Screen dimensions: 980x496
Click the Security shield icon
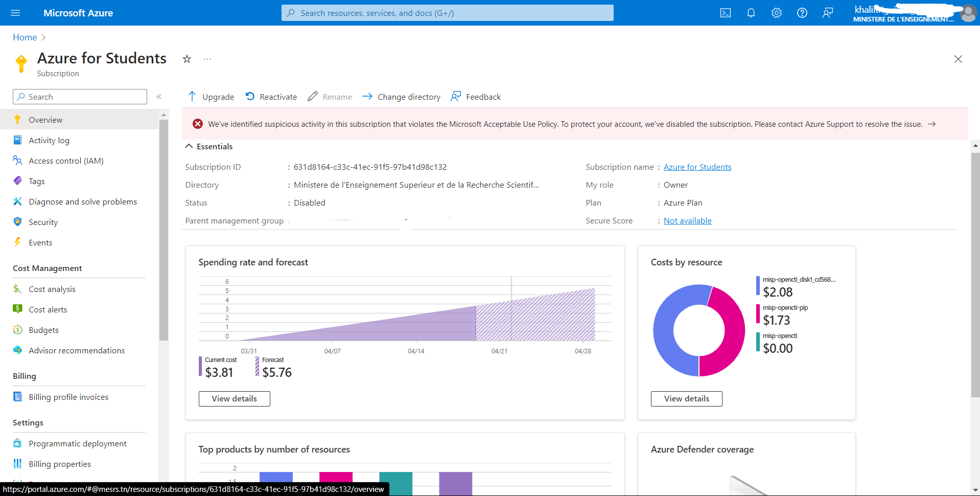coord(17,221)
